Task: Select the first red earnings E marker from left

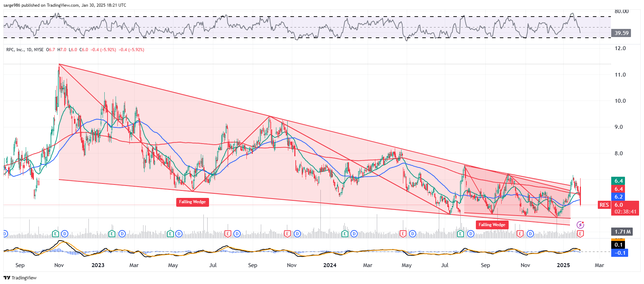Action: (x=228, y=234)
